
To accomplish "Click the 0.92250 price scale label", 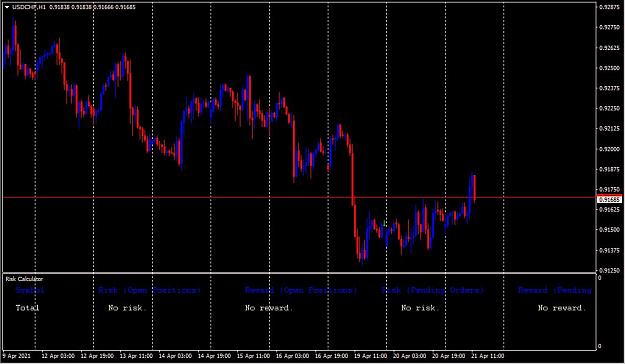I will pyautogui.click(x=610, y=108).
